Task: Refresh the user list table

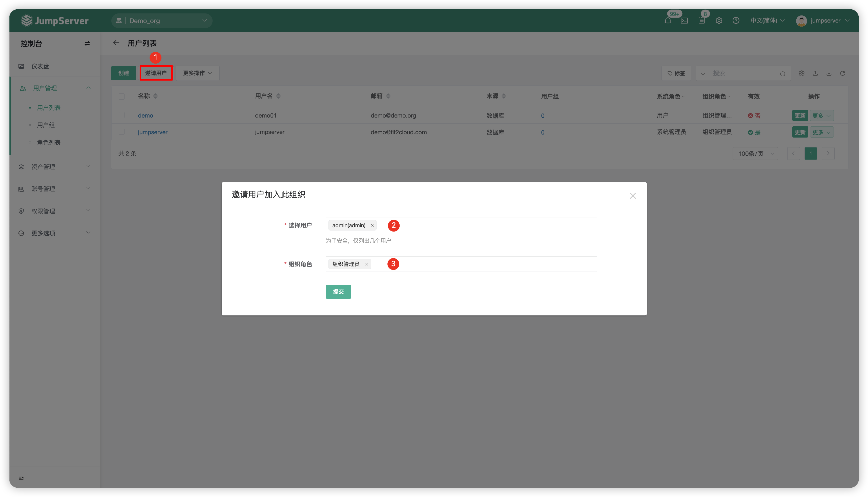Action: 842,73
